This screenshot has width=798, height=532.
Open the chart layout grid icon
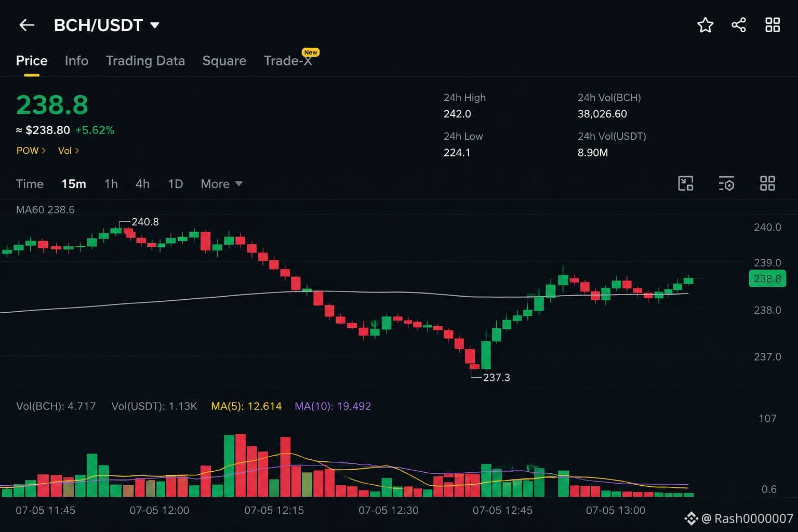767,183
